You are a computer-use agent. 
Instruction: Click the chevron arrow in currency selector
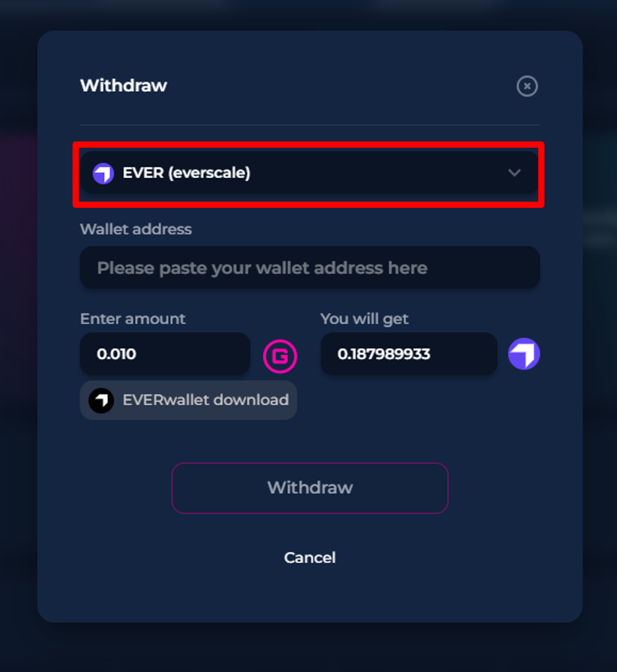pos(514,172)
